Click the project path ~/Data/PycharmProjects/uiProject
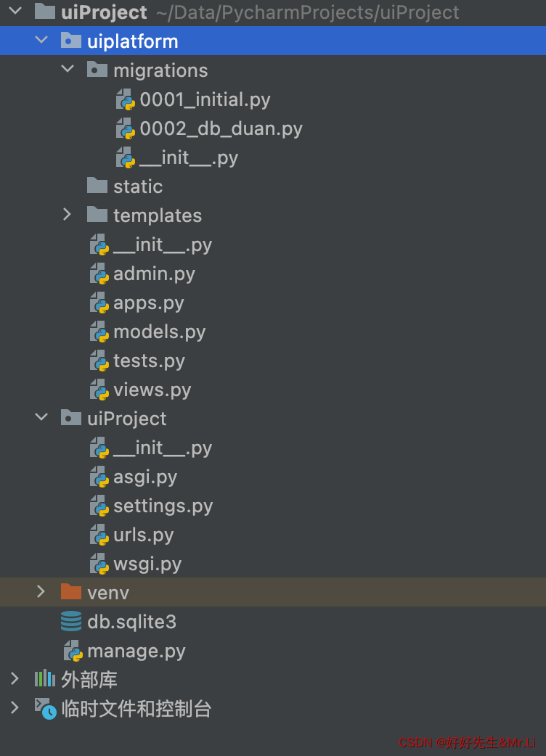This screenshot has width=546, height=756. (x=308, y=12)
